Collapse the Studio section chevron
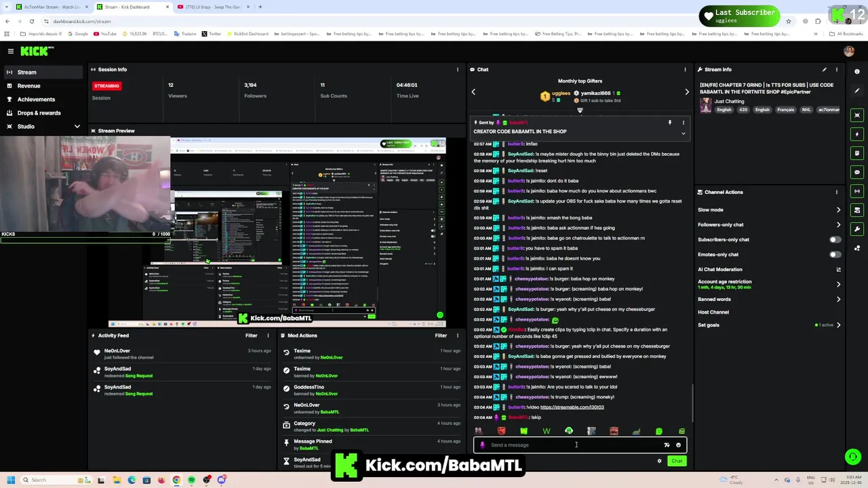Viewport: 868px width, 488px height. coord(77,126)
